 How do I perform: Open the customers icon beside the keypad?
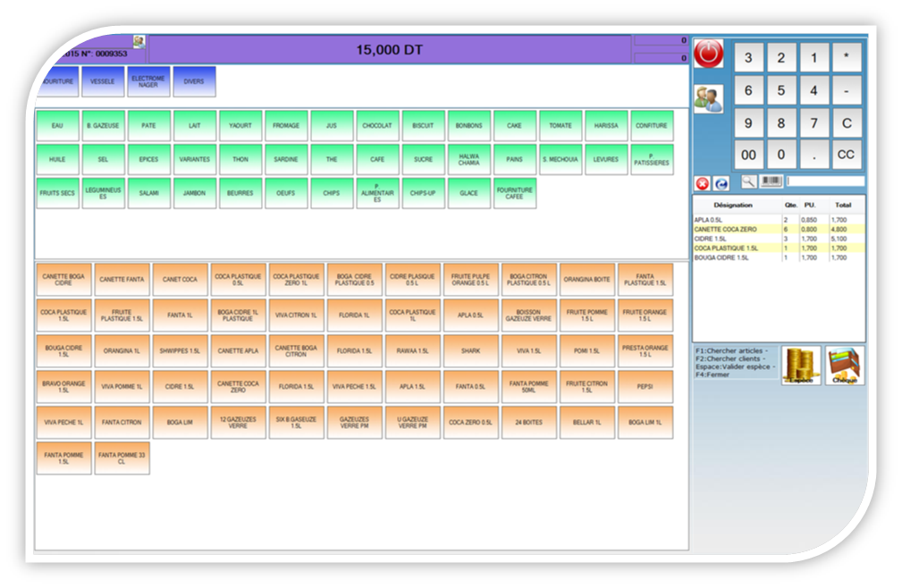[708, 99]
